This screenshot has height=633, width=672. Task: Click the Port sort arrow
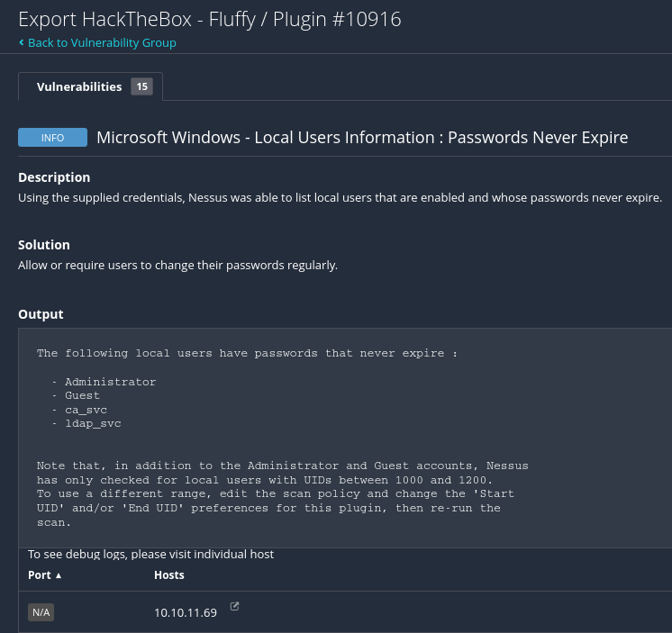pos(59,575)
